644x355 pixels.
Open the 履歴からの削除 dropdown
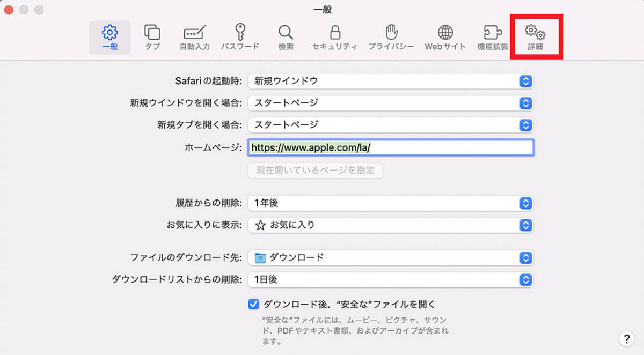(x=390, y=203)
